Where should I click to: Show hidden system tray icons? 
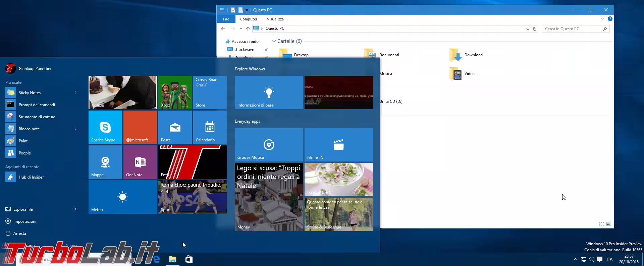tap(576, 259)
